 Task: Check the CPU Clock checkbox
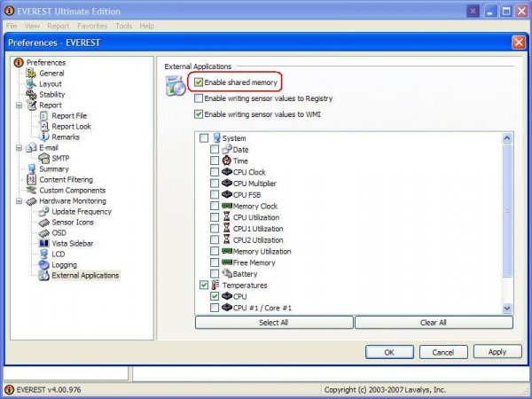[215, 172]
